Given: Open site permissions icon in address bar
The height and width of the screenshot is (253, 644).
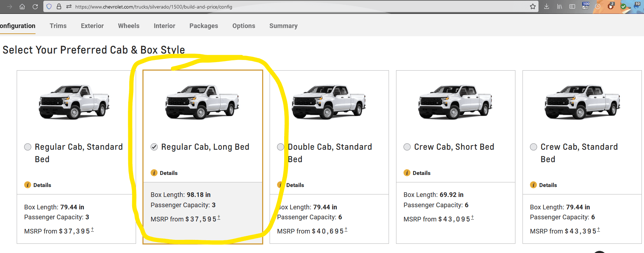Looking at the screenshot, I should 69,6.
